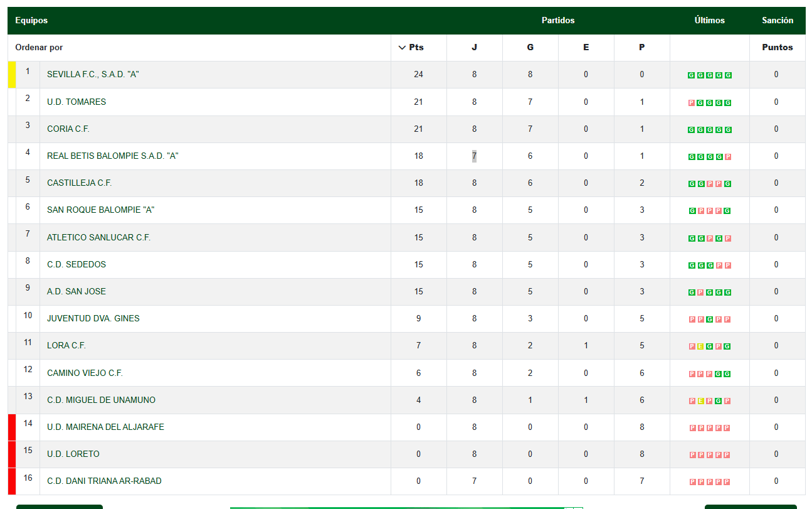812x509 pixels.
Task: Click the red marker beside U.D. LORETO
Action: 12,454
